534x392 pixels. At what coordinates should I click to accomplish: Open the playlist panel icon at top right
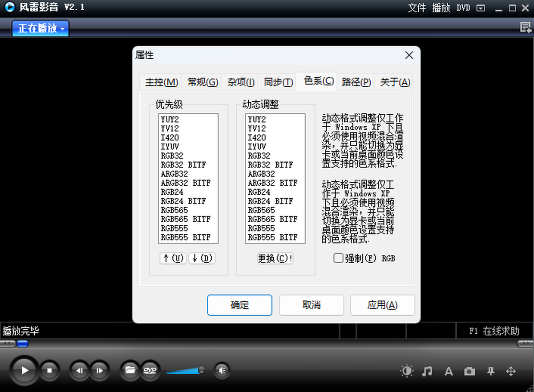pyautogui.click(x=526, y=28)
